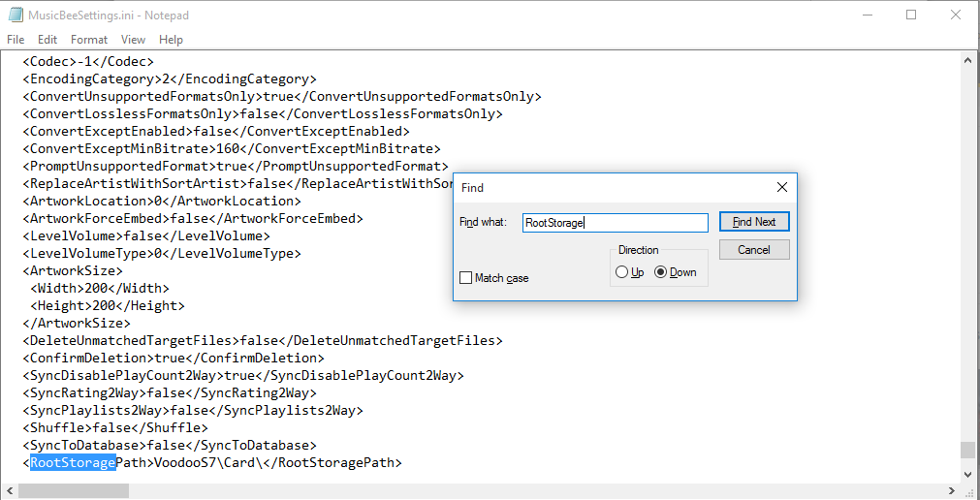The width and height of the screenshot is (980, 500).
Task: Click the ArtworkLocation line
Action: [162, 202]
